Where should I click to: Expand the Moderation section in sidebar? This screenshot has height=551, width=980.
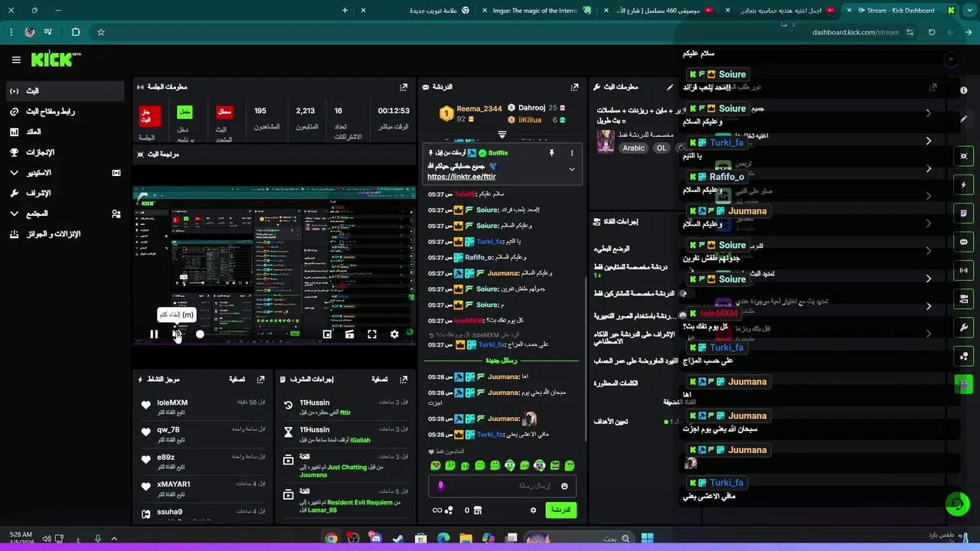pyautogui.click(x=64, y=193)
